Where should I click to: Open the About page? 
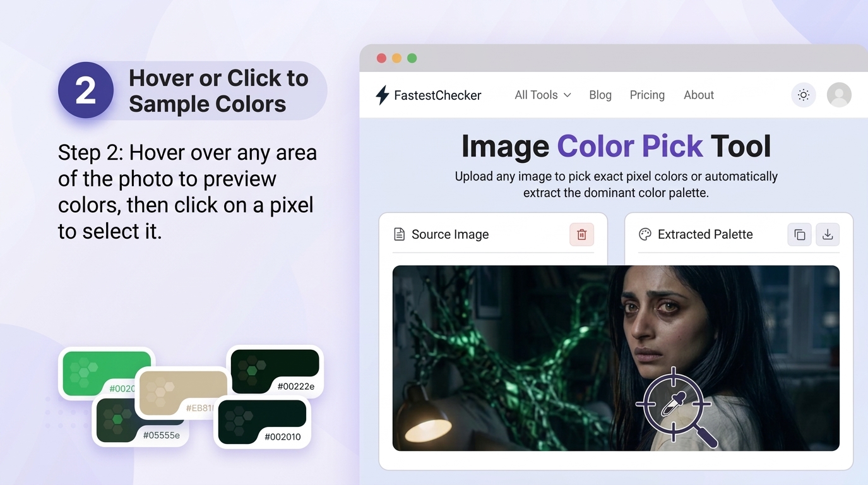[699, 95]
